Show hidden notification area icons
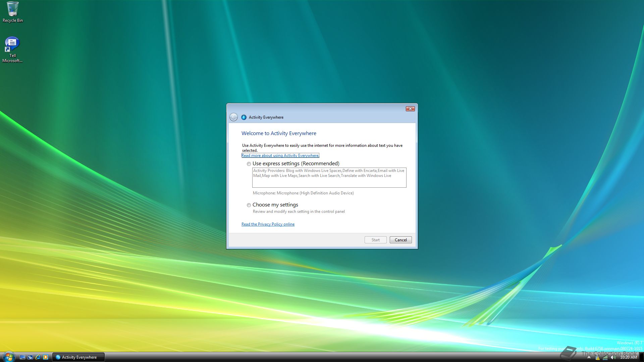The height and width of the screenshot is (362, 644). point(589,357)
